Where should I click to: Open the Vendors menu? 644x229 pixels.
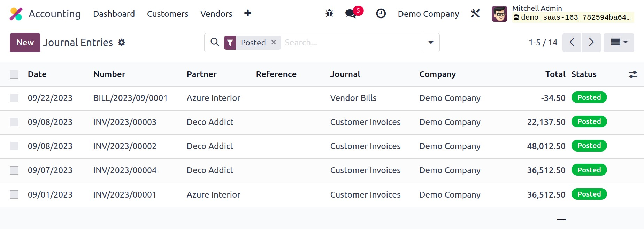point(216,14)
